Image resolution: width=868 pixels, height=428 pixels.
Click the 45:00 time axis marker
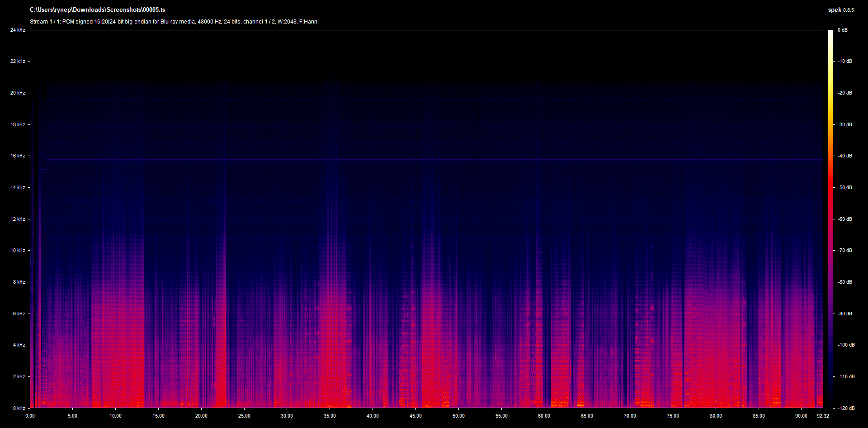coord(415,416)
